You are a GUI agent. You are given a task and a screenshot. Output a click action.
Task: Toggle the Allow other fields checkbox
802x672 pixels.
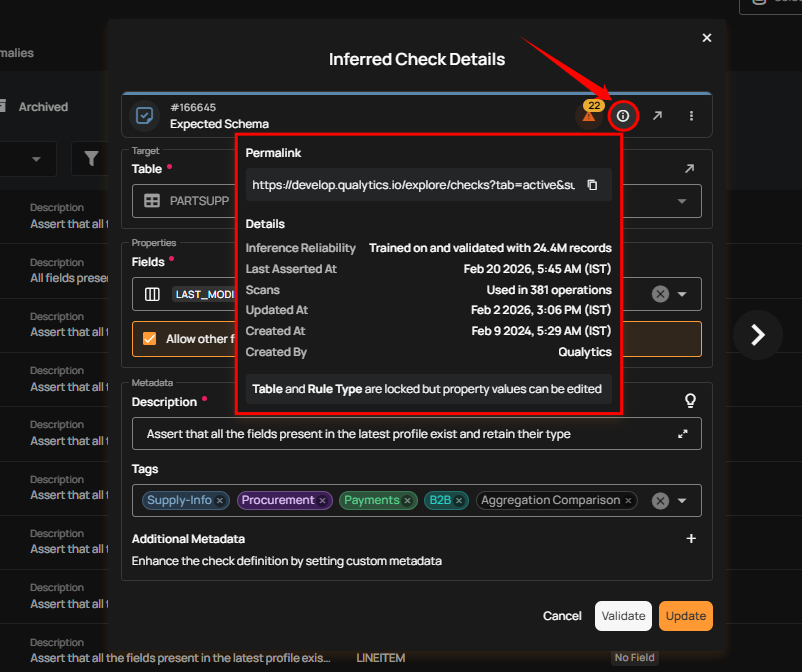pyautogui.click(x=150, y=339)
